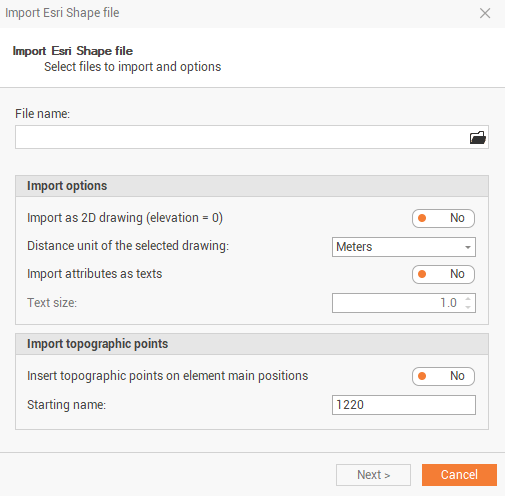This screenshot has width=505, height=496.
Task: Open the Meters distance unit dropdown
Action: 404,247
